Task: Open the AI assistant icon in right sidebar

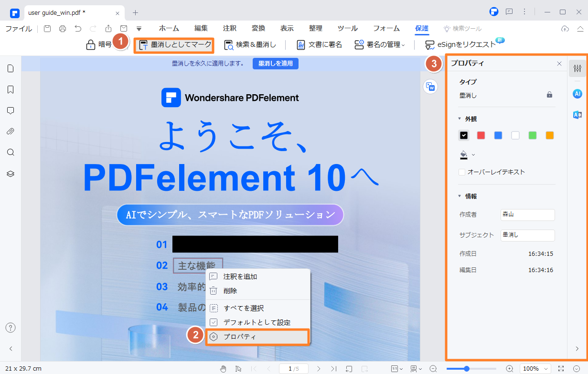Action: pyautogui.click(x=577, y=94)
